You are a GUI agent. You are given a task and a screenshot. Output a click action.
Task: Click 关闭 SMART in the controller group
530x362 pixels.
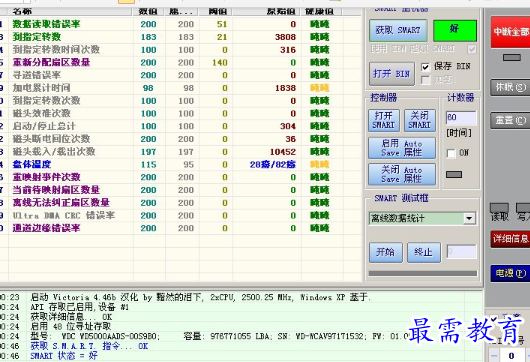click(420, 120)
